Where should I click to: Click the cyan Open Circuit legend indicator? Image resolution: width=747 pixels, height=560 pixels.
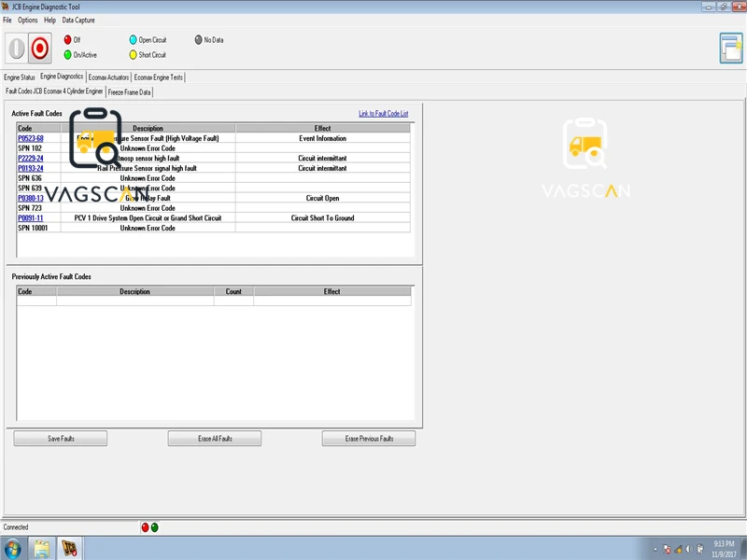coord(133,39)
